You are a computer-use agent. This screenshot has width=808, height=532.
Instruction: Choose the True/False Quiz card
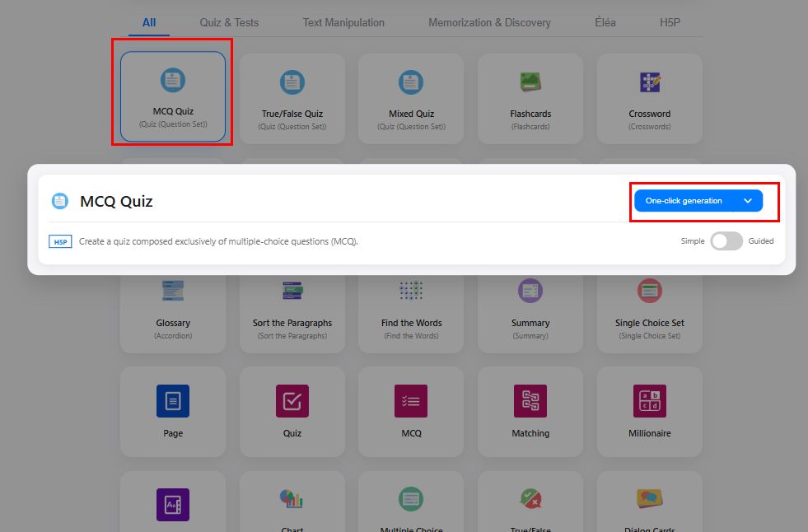[x=292, y=98]
